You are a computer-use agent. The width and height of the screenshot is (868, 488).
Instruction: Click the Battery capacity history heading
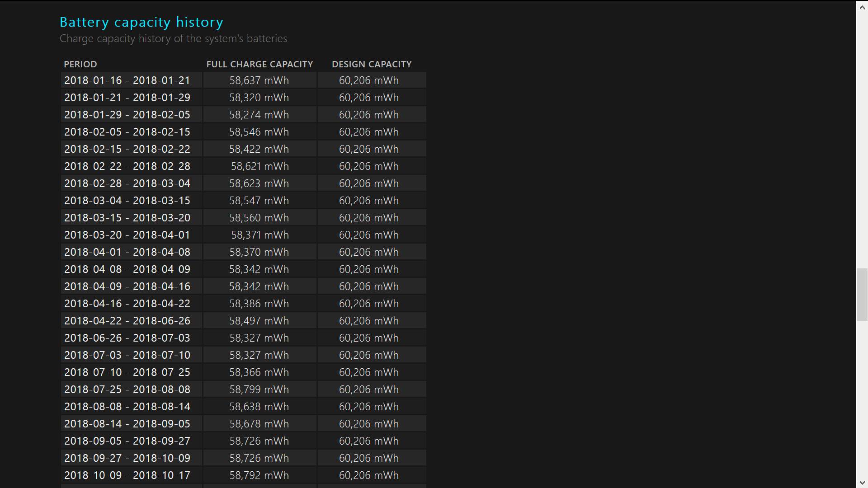142,22
